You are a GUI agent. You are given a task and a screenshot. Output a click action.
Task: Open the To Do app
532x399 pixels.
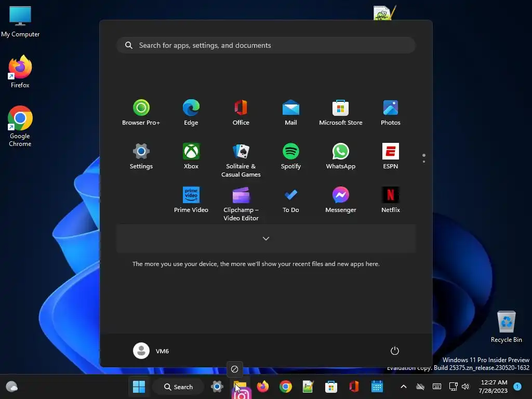click(x=291, y=200)
